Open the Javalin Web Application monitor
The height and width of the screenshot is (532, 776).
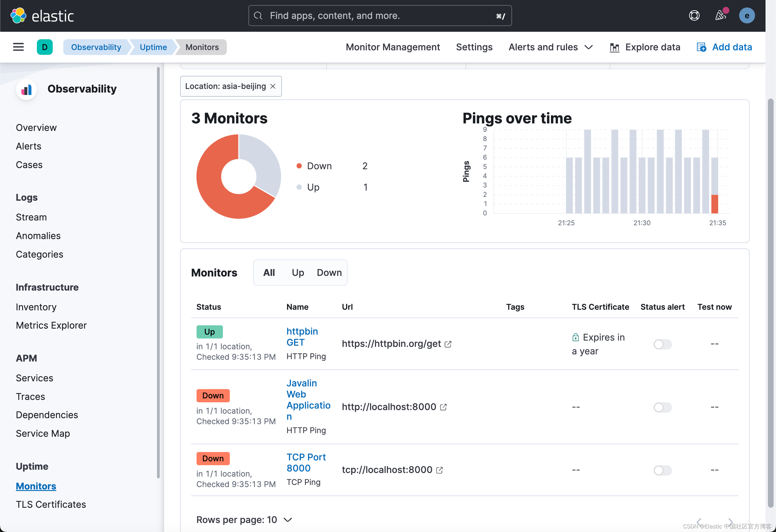tap(307, 400)
